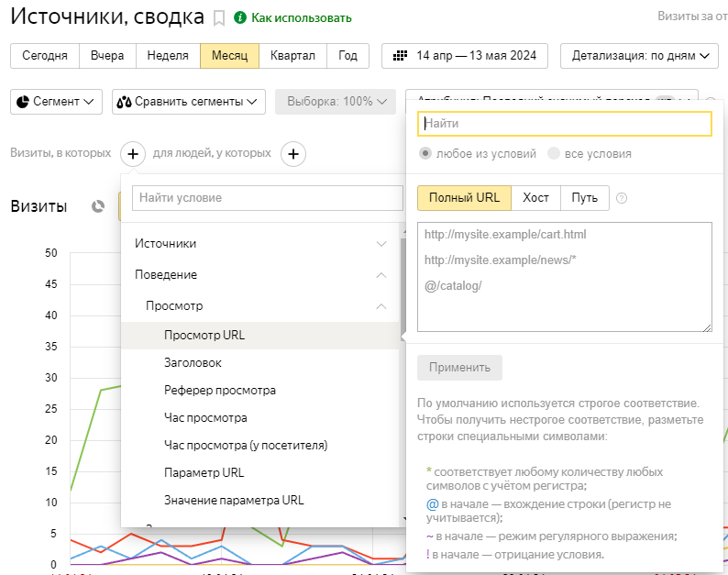Viewport: 728px width, 575px height.
Task: Select the 'все условия' radio button
Action: [x=554, y=153]
